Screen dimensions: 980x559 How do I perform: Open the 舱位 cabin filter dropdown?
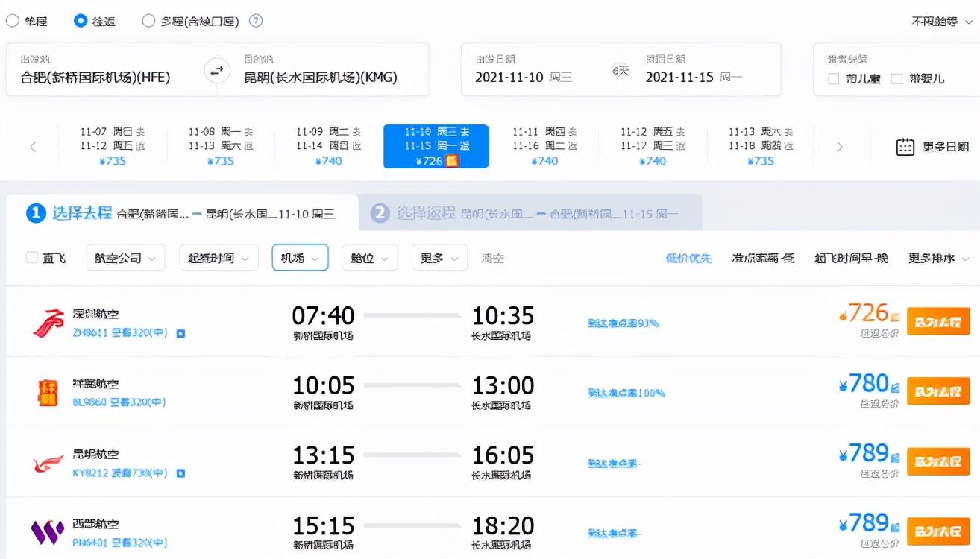click(369, 258)
